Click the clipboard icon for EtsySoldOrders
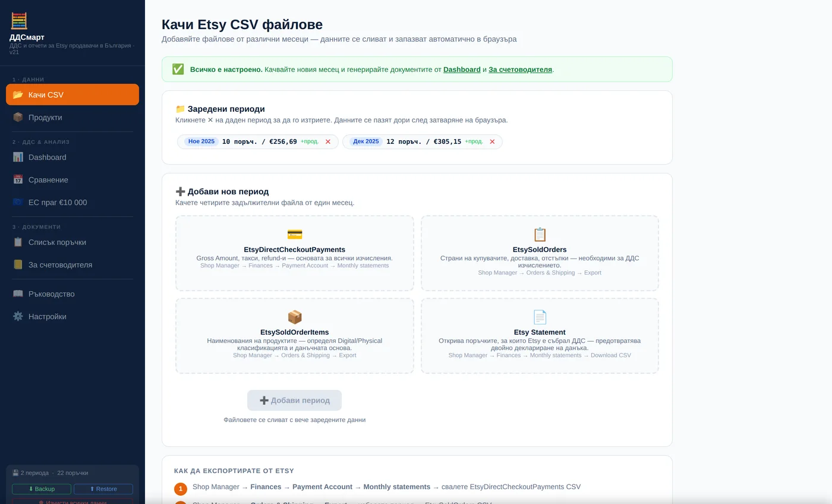 [540, 234]
